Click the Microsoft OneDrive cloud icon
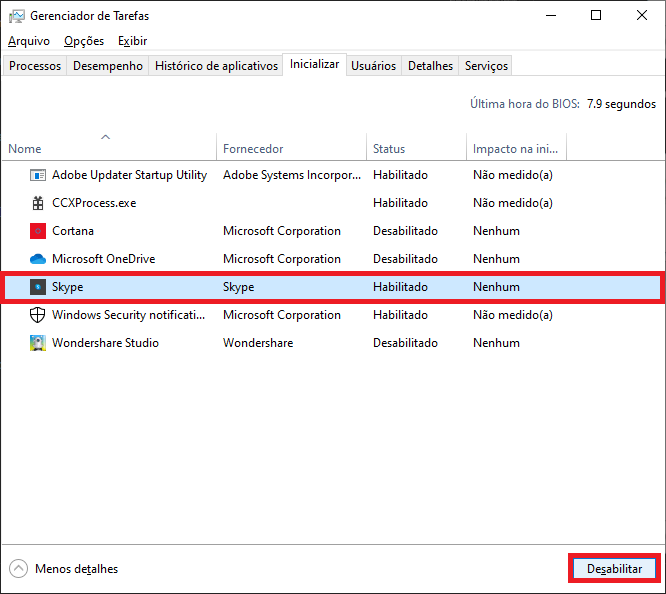Viewport: 666px width, 594px height. pyautogui.click(x=38, y=259)
